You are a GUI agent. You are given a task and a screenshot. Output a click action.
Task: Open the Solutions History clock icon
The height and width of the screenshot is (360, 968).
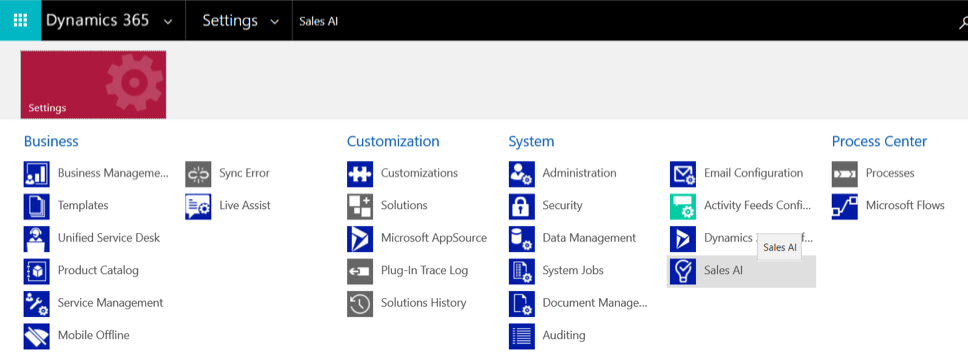[x=360, y=303]
